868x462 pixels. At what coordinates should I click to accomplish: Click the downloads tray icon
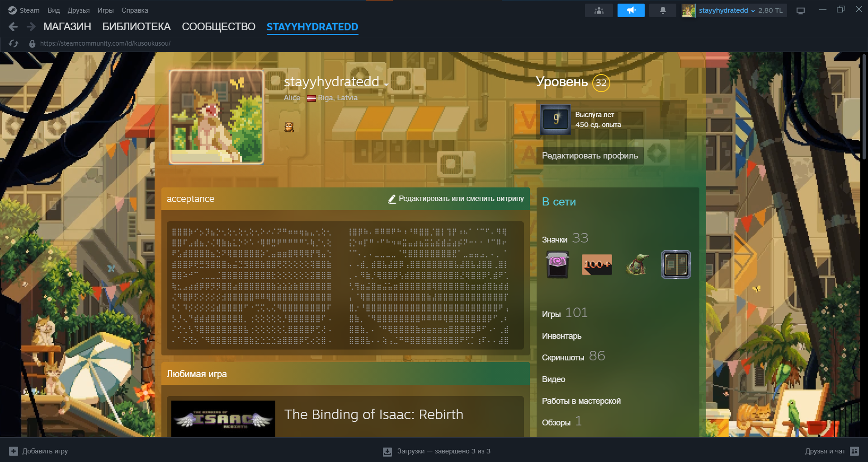click(x=387, y=452)
